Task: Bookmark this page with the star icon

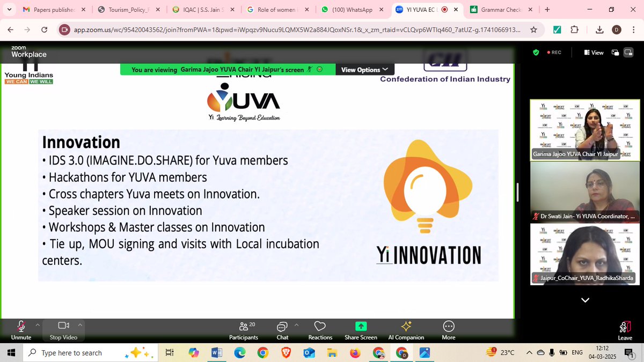Action: click(x=533, y=30)
